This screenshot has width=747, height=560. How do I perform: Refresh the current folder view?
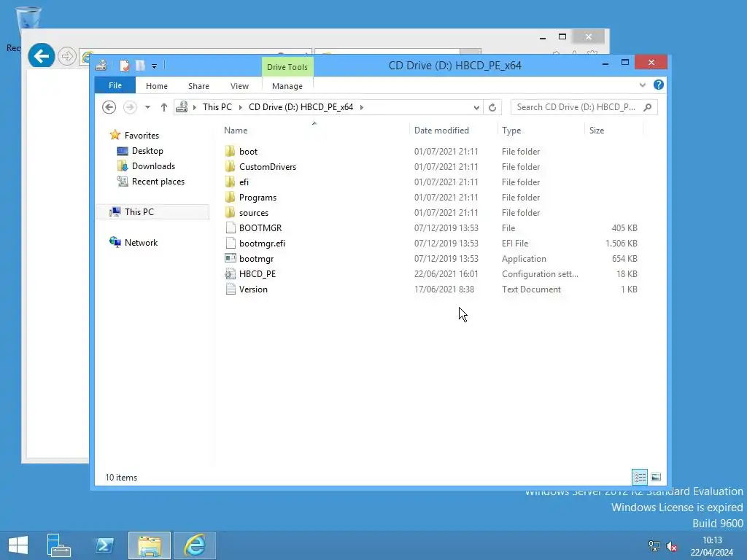492,107
